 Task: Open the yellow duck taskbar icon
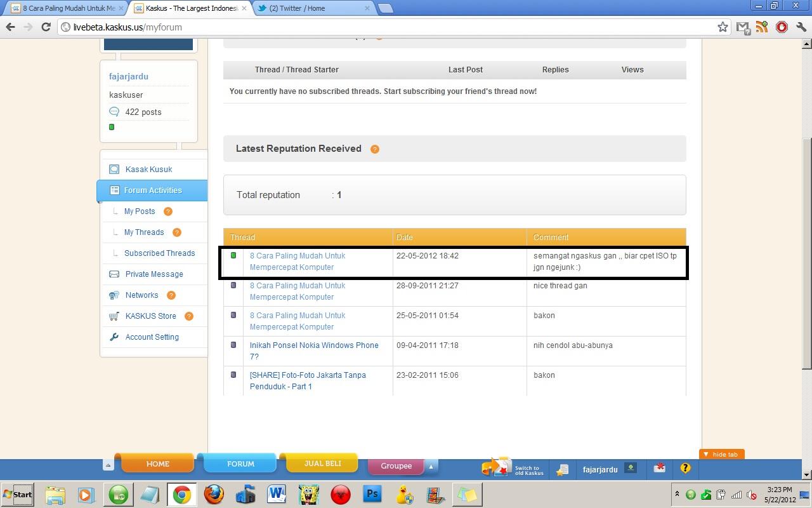[404, 494]
